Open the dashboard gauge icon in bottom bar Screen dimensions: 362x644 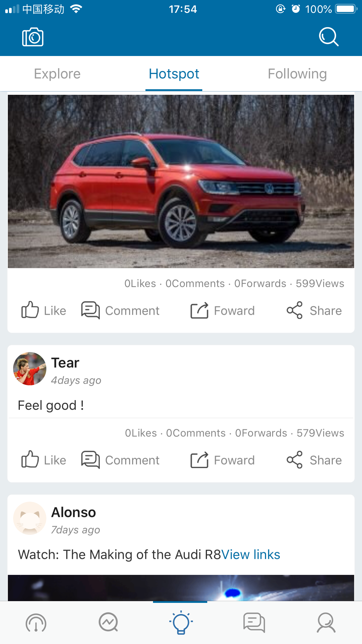36,623
